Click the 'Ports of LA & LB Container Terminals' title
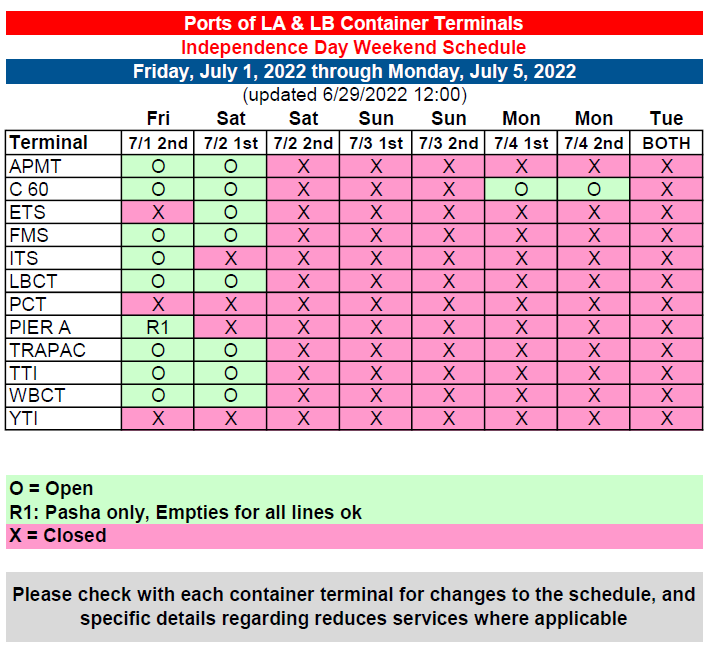721x659 pixels. coord(354,23)
